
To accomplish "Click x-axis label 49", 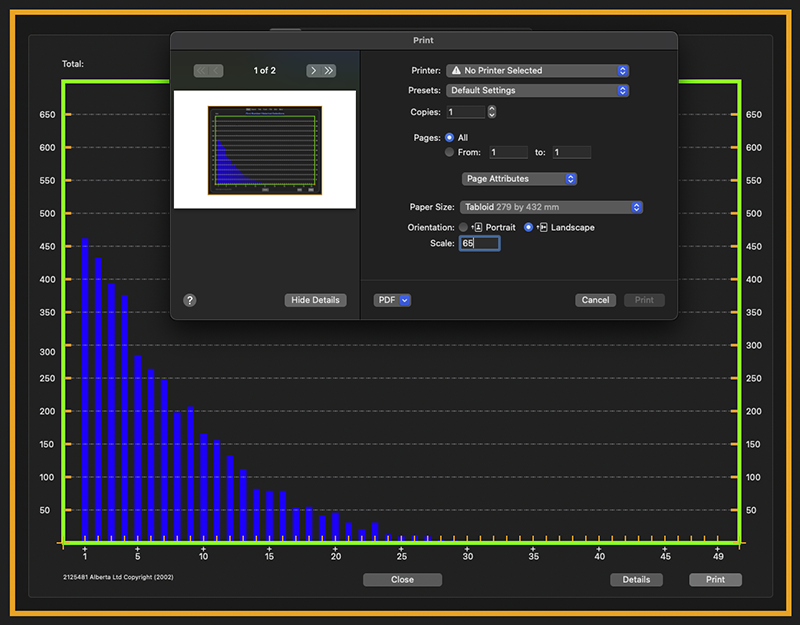I will [x=718, y=557].
